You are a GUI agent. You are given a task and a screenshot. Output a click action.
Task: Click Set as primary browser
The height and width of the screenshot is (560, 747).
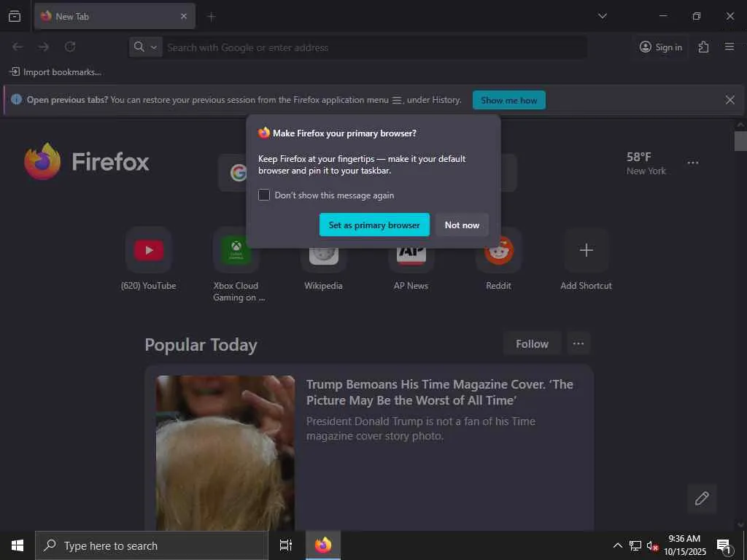tap(374, 225)
